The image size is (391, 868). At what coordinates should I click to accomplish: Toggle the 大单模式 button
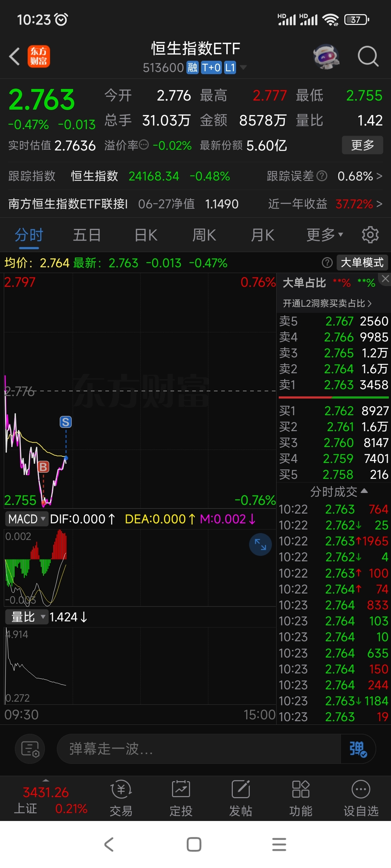[x=362, y=263]
